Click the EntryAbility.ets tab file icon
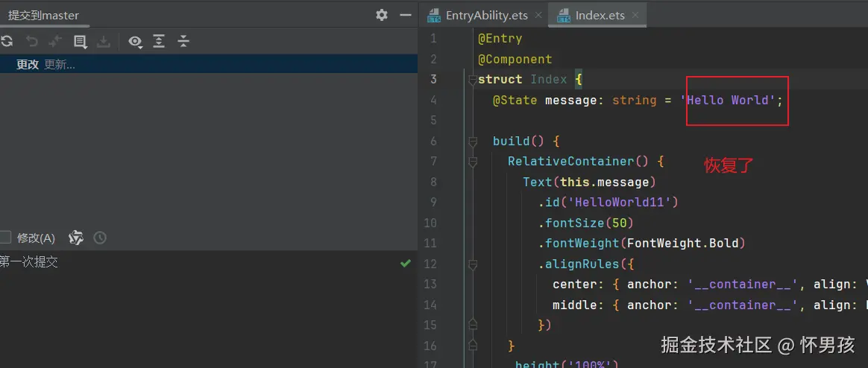868x368 pixels. pyautogui.click(x=434, y=16)
